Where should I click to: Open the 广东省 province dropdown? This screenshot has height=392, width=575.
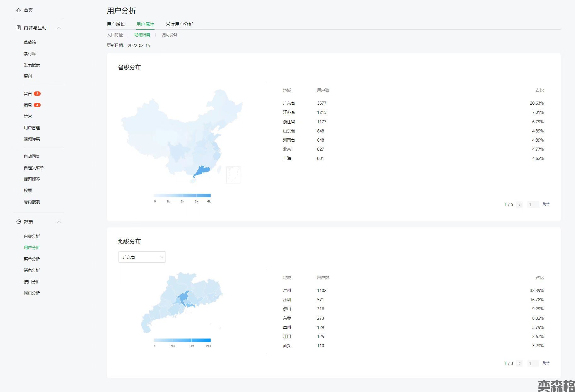(142, 257)
